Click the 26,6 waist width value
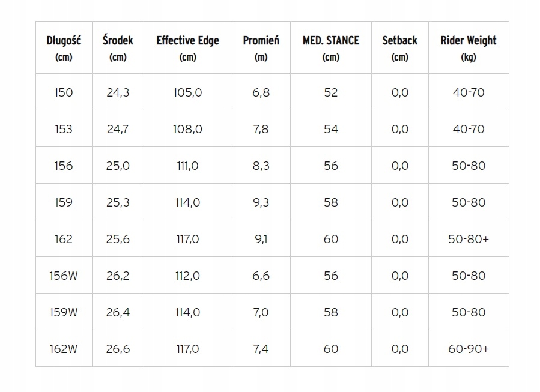540x392 pixels. click(118, 349)
